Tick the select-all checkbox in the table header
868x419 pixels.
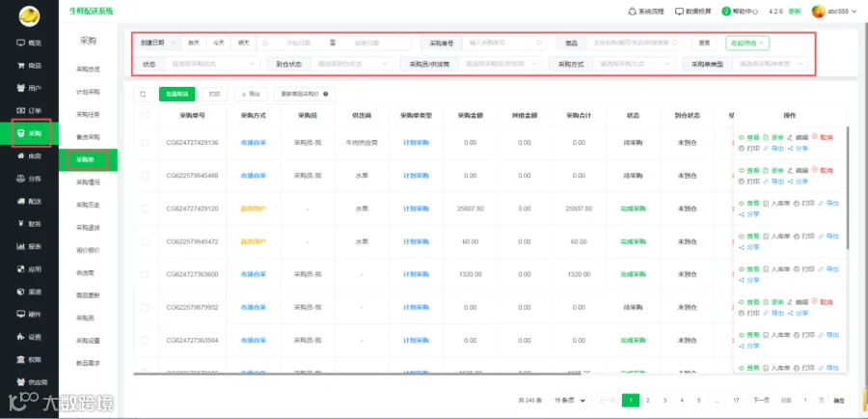point(146,116)
